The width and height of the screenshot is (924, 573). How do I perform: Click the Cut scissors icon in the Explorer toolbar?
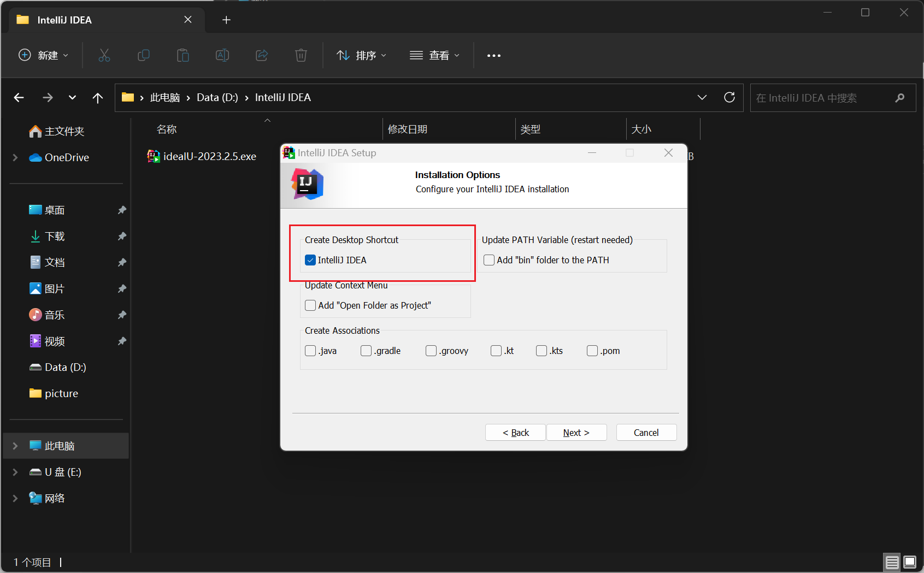tap(104, 55)
